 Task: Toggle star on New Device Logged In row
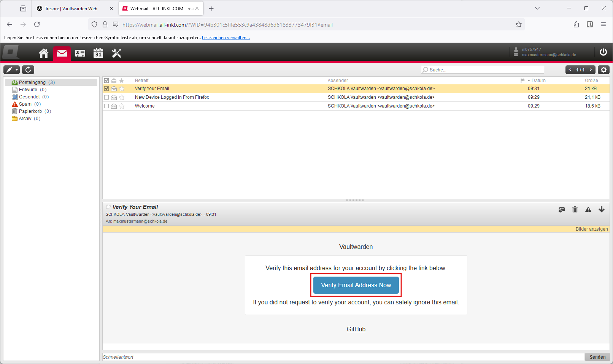(x=122, y=97)
